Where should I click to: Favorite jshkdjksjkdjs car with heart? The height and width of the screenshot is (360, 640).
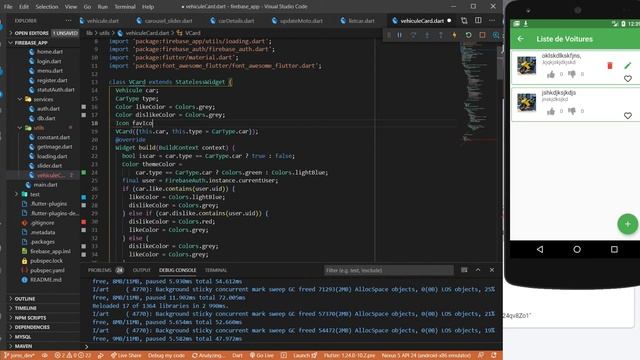pos(628,116)
